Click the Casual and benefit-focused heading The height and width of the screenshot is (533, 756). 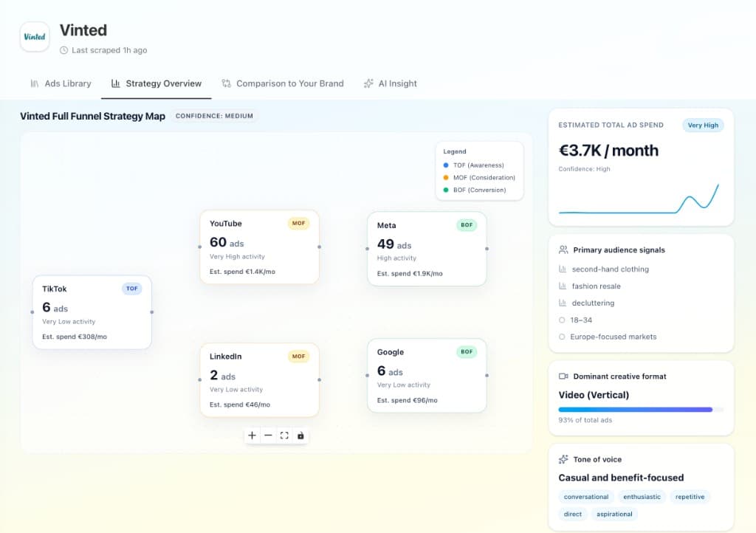[621, 478]
